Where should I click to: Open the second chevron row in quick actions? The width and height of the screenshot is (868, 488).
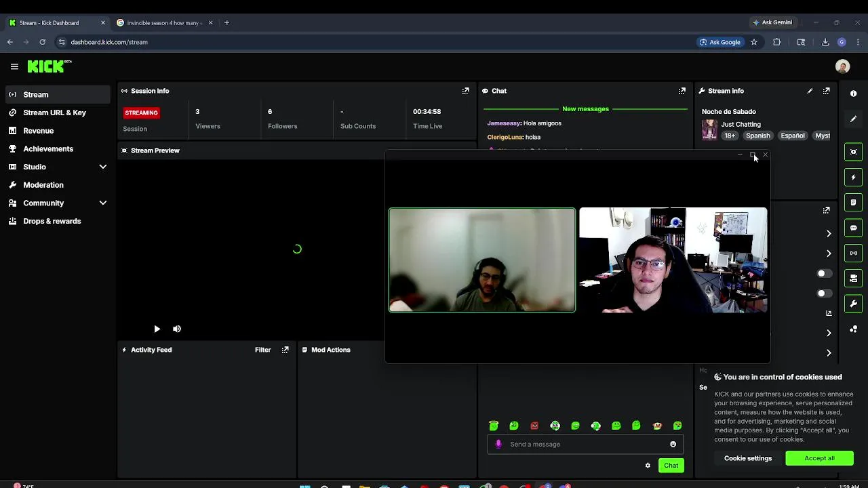coord(829,253)
